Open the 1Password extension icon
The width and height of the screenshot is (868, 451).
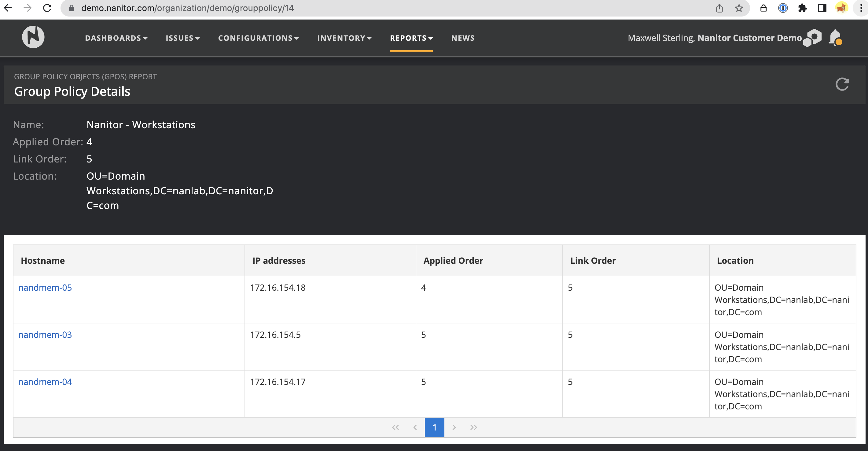point(783,8)
